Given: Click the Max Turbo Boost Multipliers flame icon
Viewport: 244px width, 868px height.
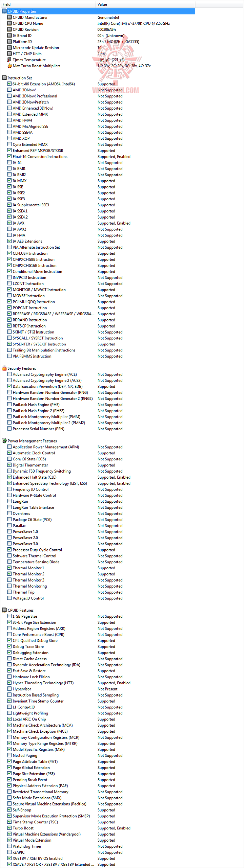Looking at the screenshot, I should coord(9,66).
